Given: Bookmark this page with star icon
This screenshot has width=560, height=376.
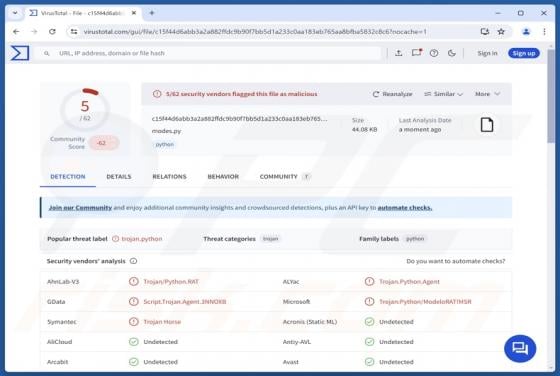Looking at the screenshot, I should coord(501,32).
